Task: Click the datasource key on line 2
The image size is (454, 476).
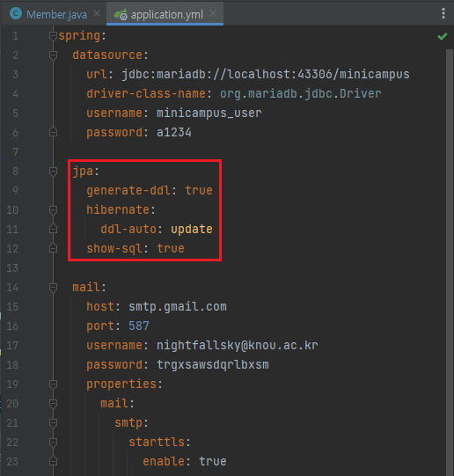Action: point(107,55)
